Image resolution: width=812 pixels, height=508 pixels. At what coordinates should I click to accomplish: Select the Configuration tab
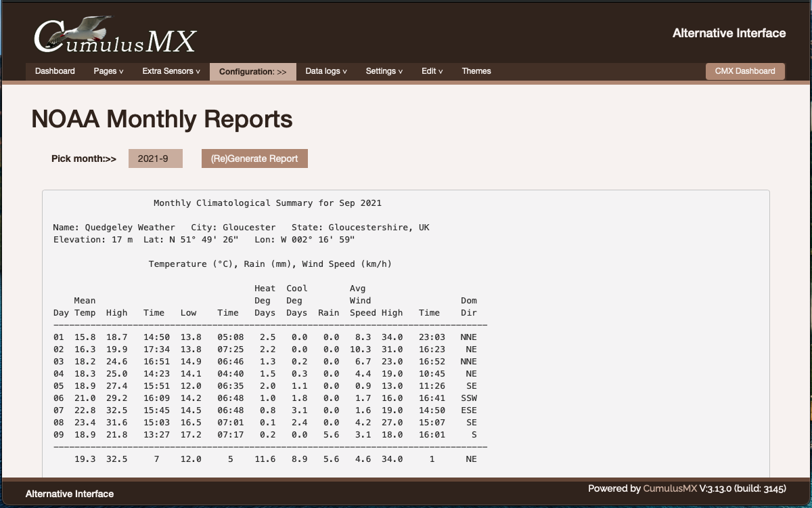tap(252, 72)
